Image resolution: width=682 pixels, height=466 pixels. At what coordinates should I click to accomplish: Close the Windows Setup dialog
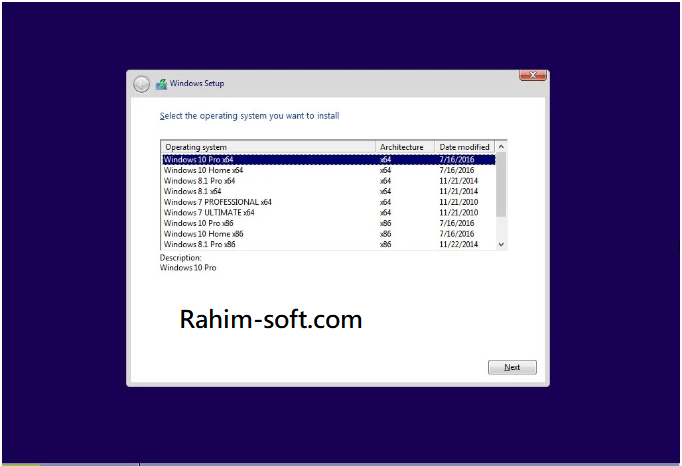[x=533, y=76]
